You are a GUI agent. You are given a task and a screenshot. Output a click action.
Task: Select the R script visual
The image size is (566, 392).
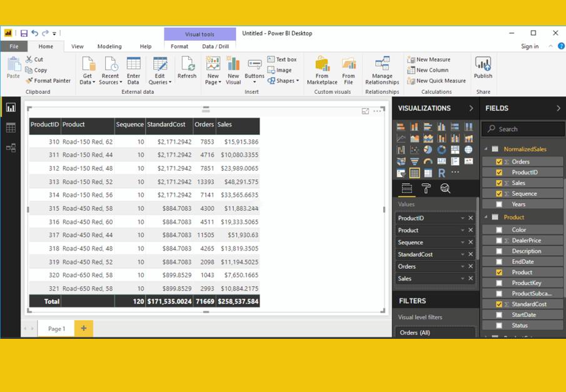(442, 173)
